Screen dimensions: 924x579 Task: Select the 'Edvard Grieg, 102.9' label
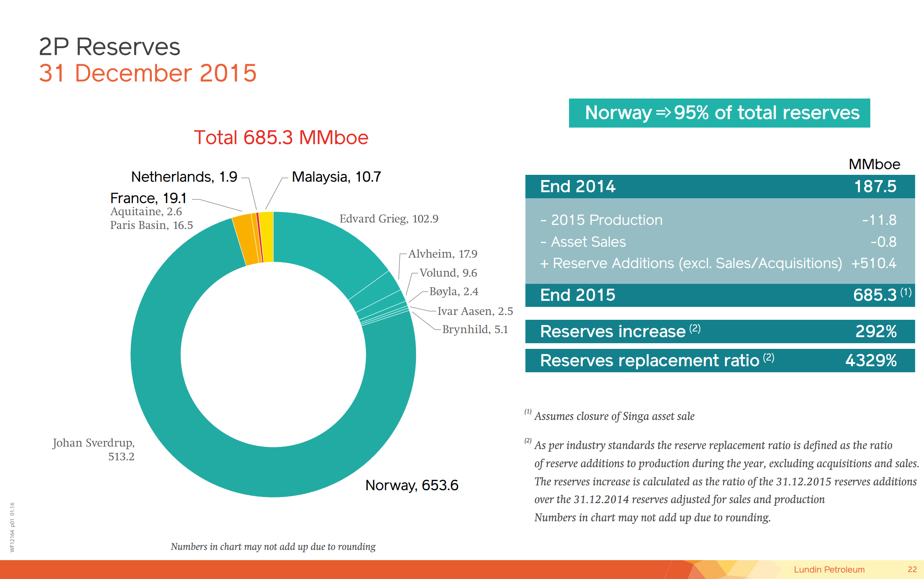[x=389, y=219]
